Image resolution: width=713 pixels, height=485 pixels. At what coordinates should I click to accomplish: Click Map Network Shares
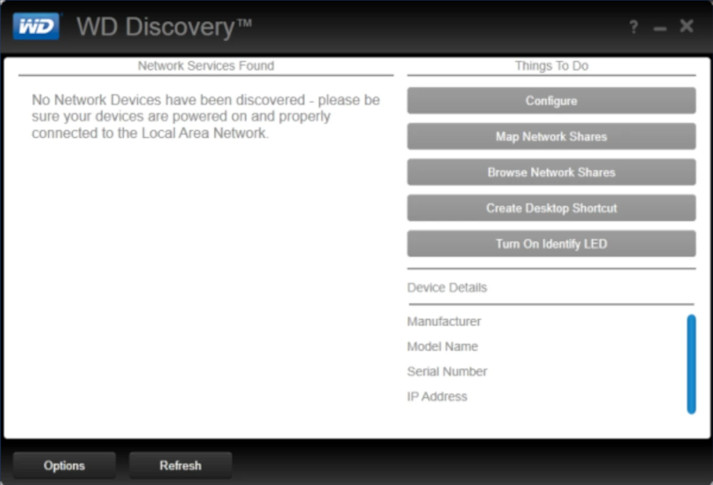(551, 136)
